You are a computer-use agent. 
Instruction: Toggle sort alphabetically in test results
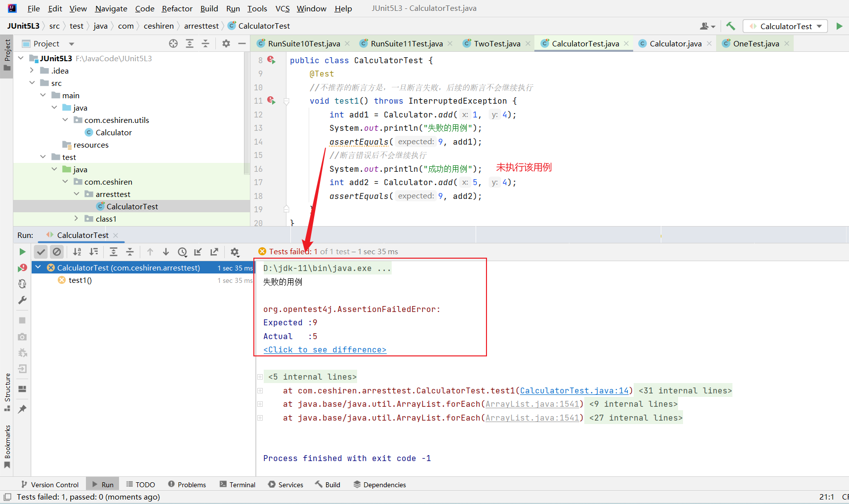77,252
